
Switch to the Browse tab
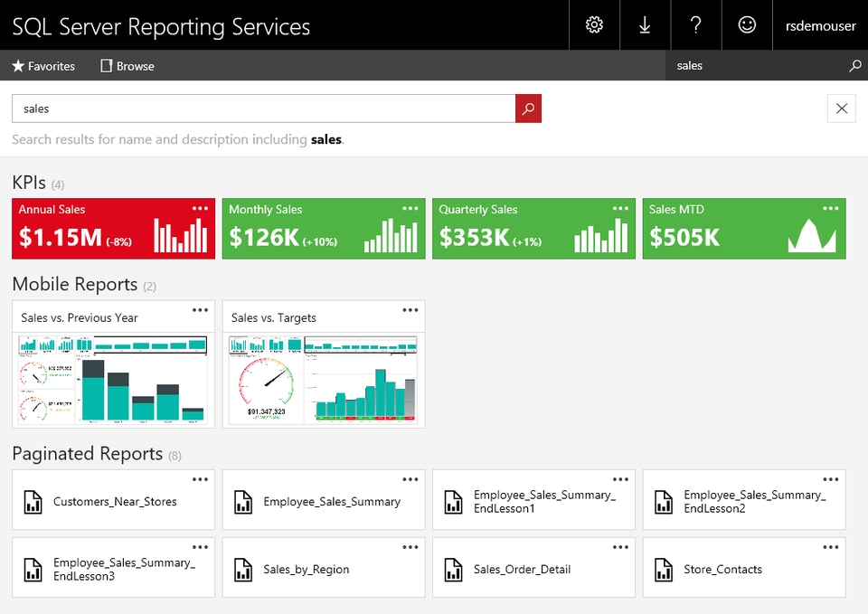(x=127, y=65)
